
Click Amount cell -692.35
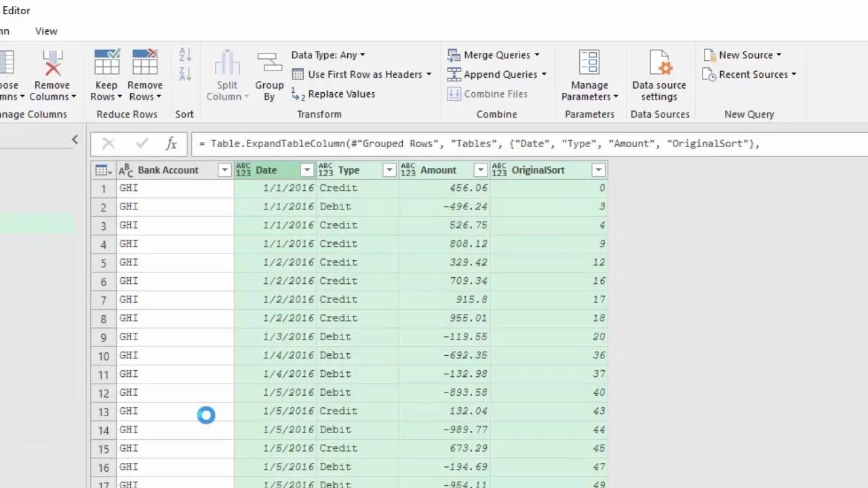[445, 355]
